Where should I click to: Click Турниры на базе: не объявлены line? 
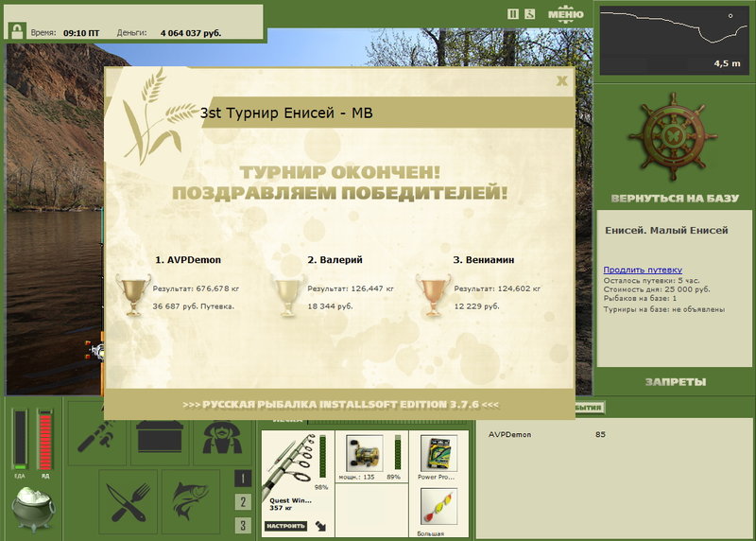(664, 309)
